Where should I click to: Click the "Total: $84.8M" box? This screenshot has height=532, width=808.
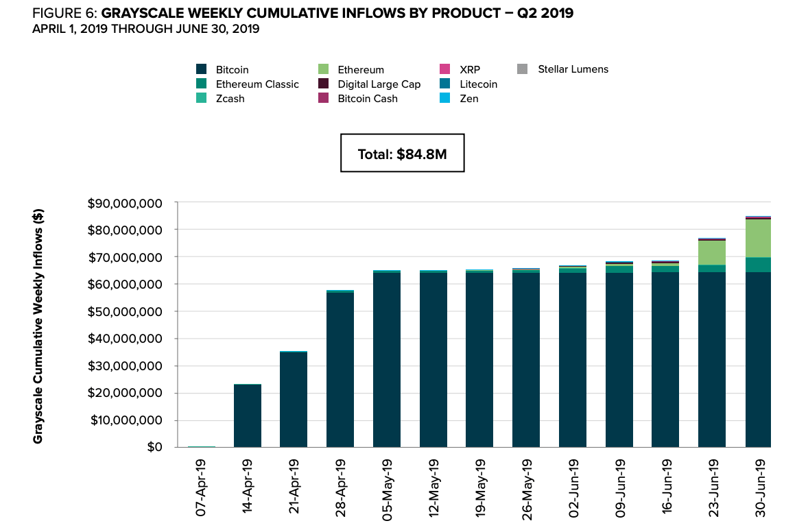coord(403,153)
